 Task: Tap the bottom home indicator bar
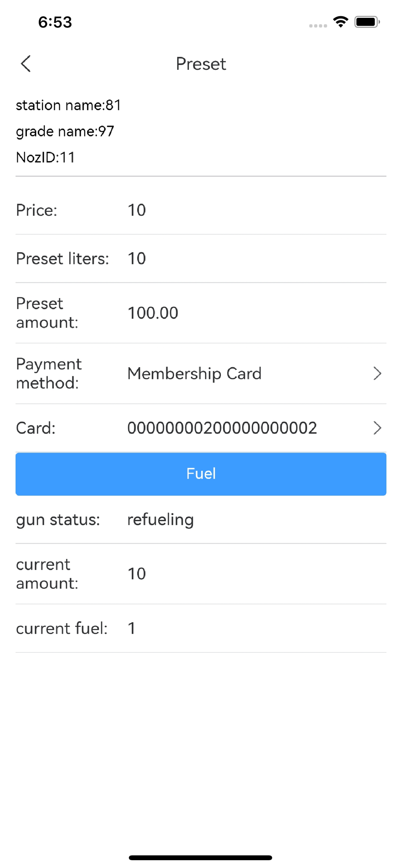pos(200,858)
